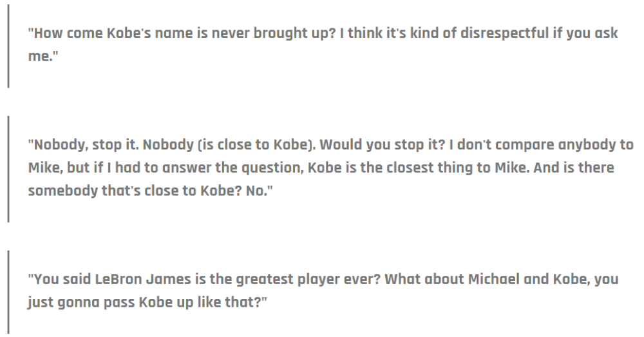
Task: Click "just gonna pass Kobe up like that?"
Action: (147, 302)
